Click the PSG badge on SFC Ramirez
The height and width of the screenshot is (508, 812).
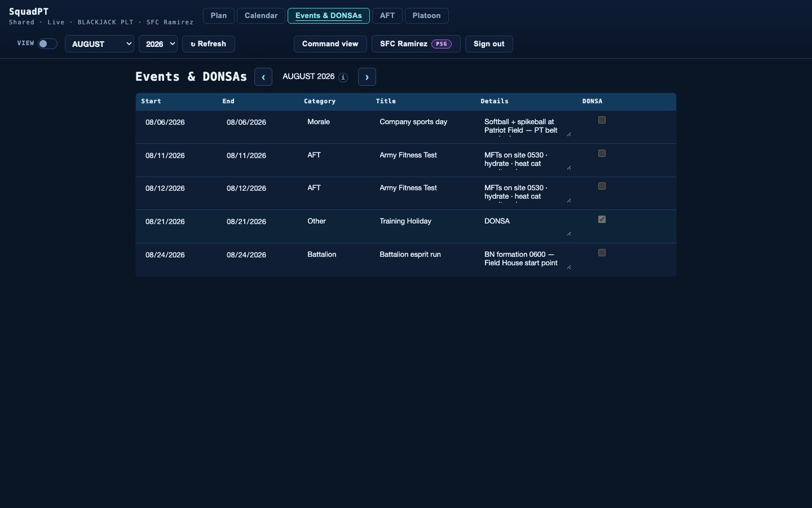[x=442, y=44]
